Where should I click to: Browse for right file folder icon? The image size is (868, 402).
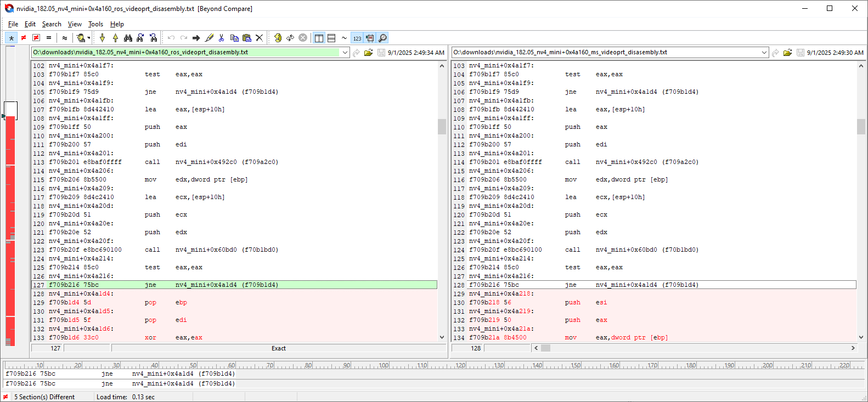(787, 53)
